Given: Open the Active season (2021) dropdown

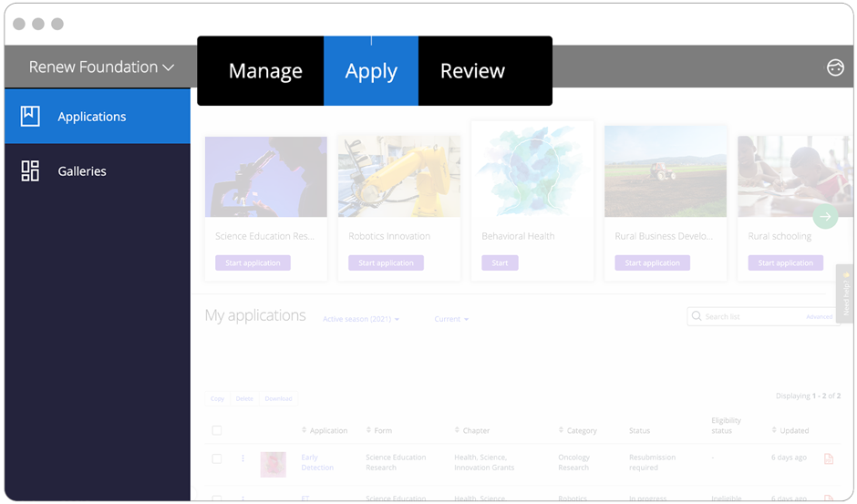Looking at the screenshot, I should 361,319.
